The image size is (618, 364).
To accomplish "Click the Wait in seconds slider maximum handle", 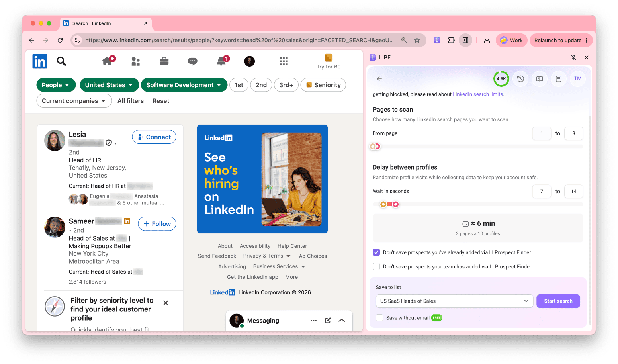I will point(395,204).
